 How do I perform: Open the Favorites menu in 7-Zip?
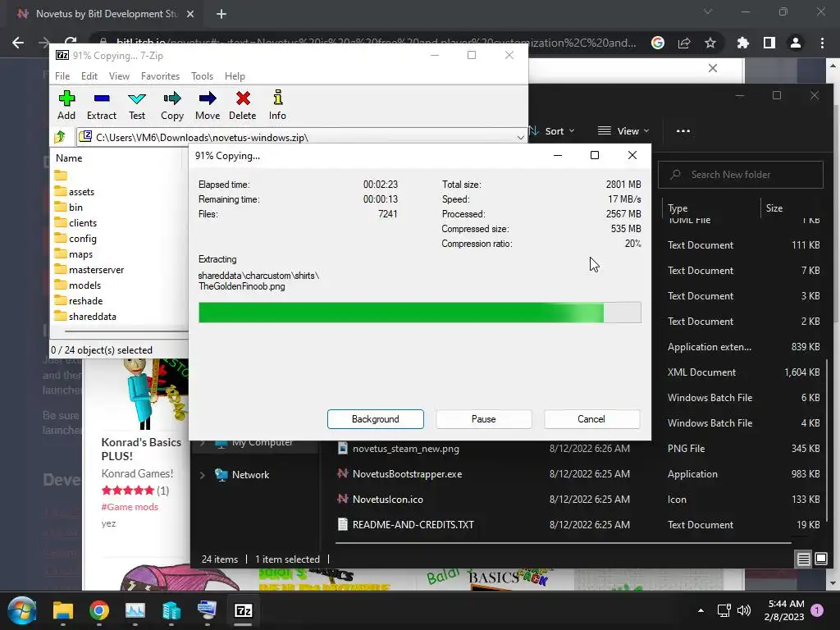tap(160, 76)
